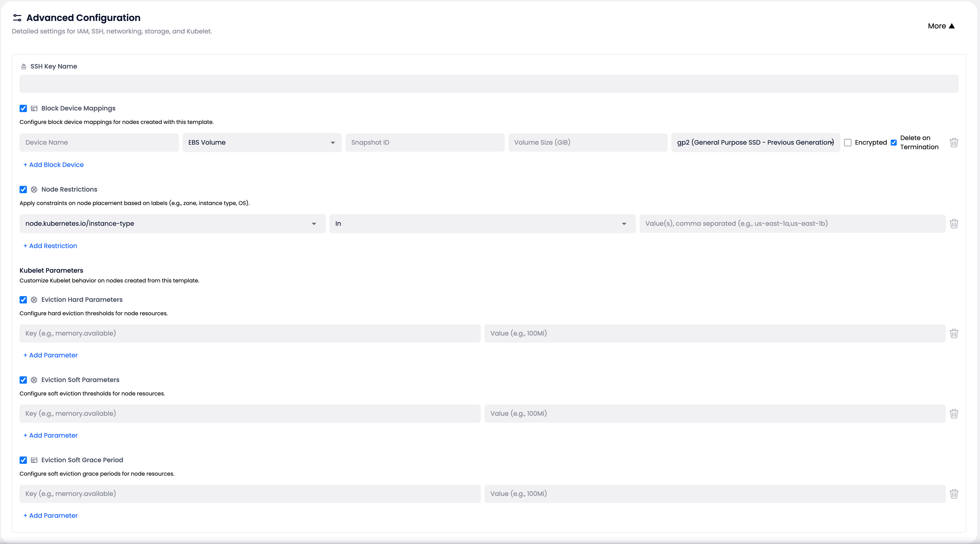
Task: Add Parameter under Eviction Hard Parameters
Action: (50, 355)
